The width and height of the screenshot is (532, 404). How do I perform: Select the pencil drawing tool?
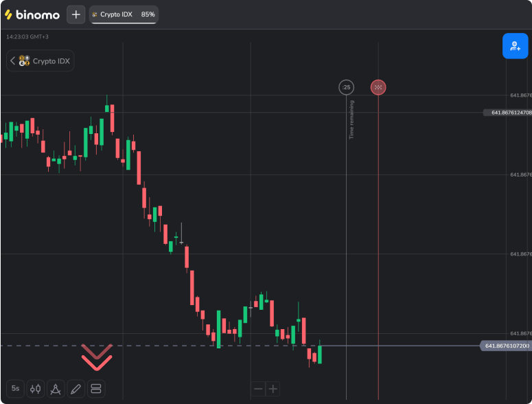point(76,389)
